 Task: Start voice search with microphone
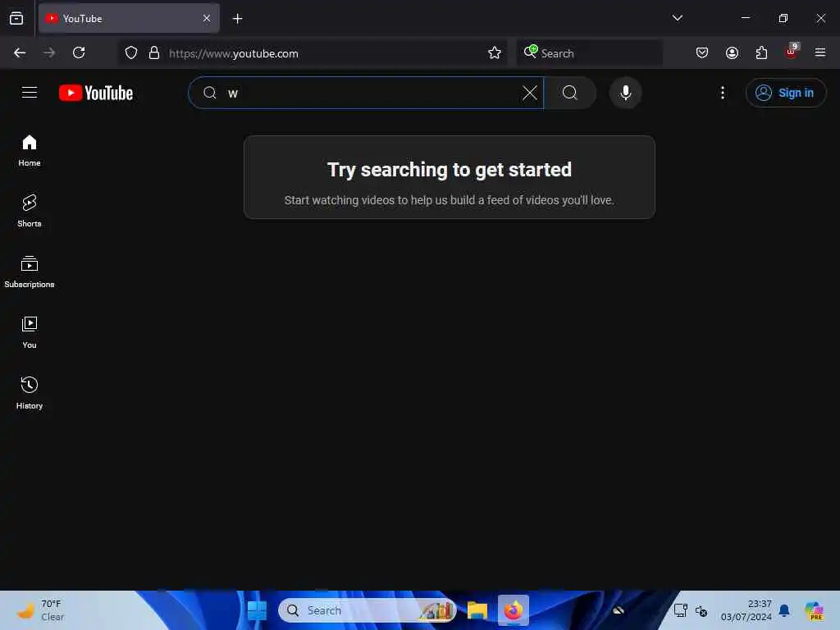[625, 93]
